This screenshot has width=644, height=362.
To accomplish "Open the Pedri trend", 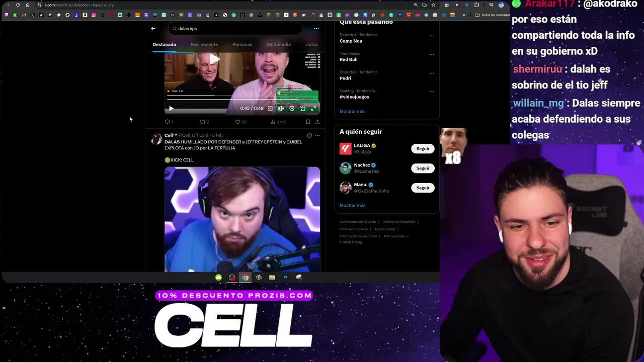I will [345, 78].
